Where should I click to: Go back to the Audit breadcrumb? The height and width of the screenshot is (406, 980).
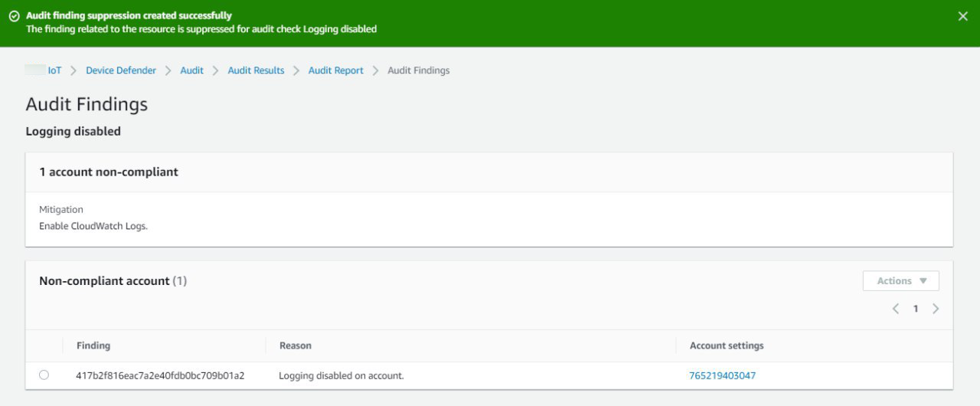pos(191,70)
